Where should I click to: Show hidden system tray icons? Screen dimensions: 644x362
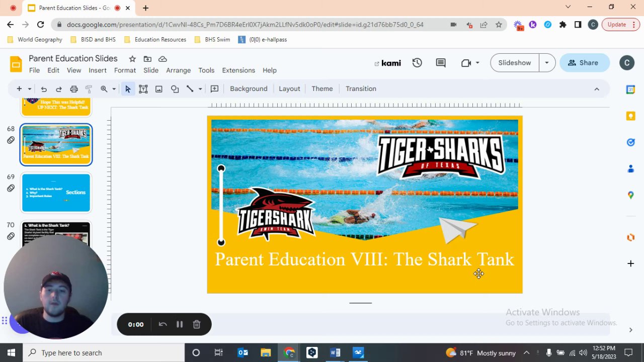point(526,352)
